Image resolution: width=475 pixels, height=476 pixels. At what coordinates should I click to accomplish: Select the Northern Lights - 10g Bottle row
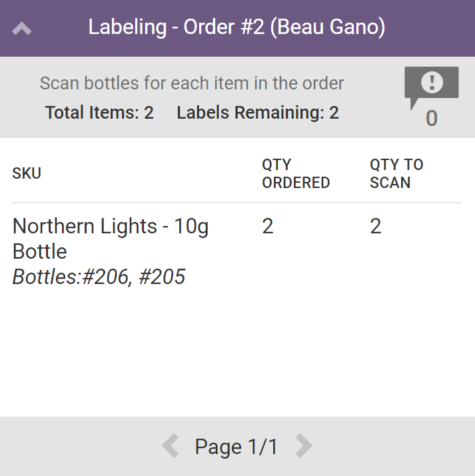coord(111,239)
